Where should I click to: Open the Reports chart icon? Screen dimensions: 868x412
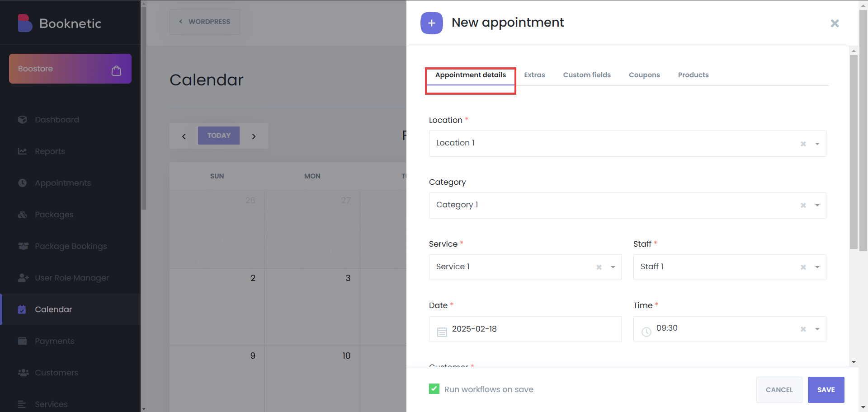click(x=23, y=151)
